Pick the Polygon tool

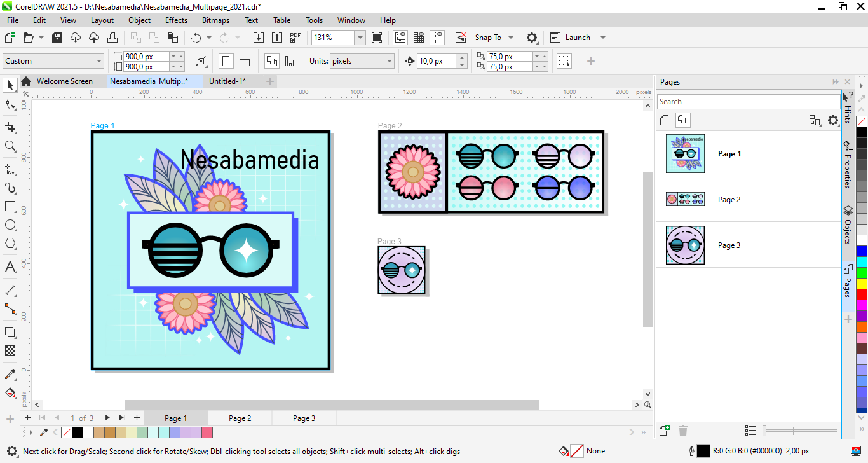pyautogui.click(x=10, y=244)
